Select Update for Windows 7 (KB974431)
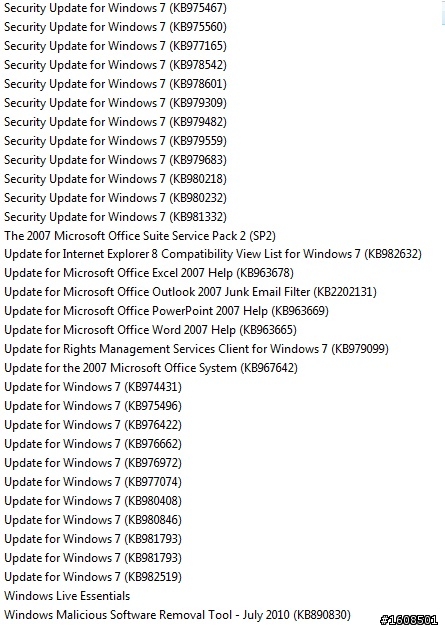The image size is (445, 628). tap(93, 387)
